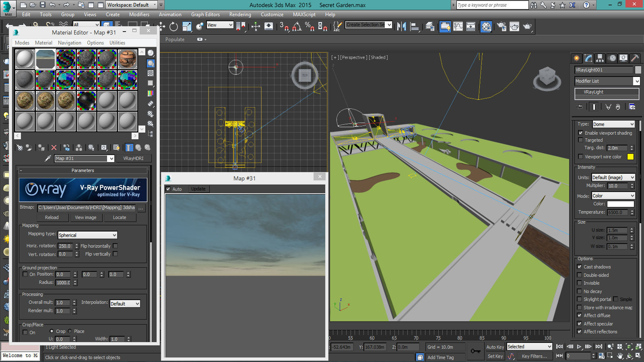Click the Locate button
644x362 pixels.
[x=120, y=218]
